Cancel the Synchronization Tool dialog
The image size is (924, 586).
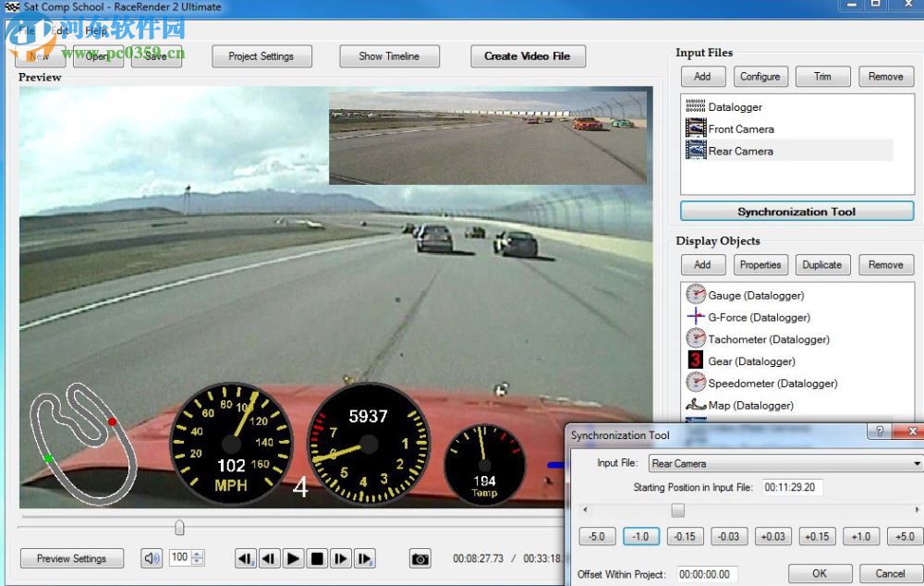point(891,573)
